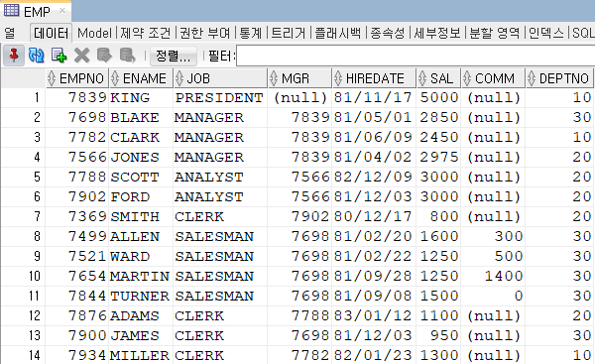Open the 종속성 tab

(388, 34)
